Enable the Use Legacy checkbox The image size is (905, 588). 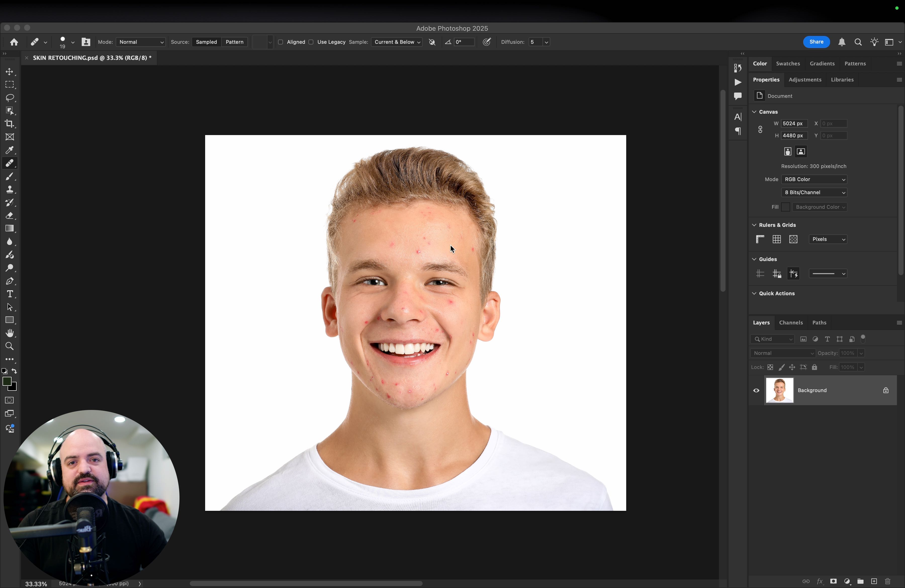tap(311, 42)
